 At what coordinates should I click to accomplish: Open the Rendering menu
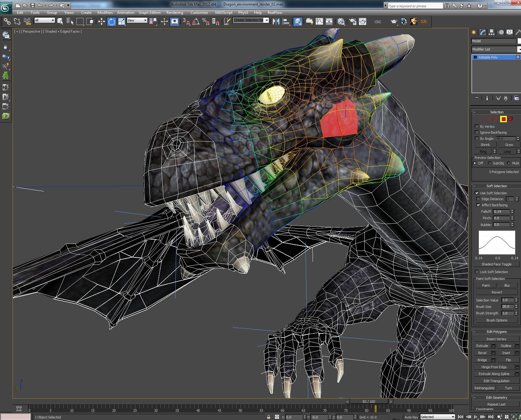174,13
